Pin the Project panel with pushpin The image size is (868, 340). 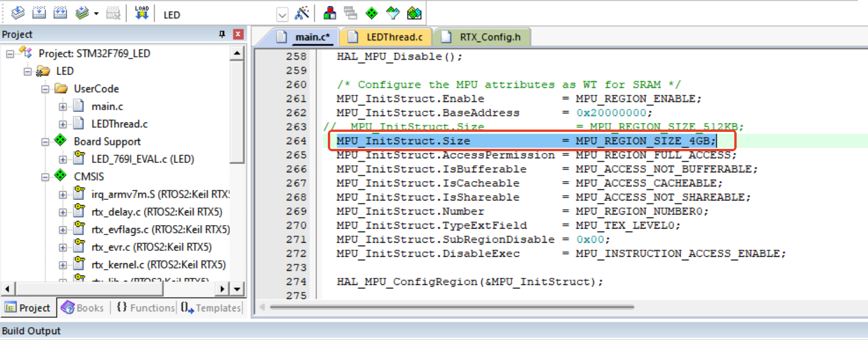pos(222,35)
